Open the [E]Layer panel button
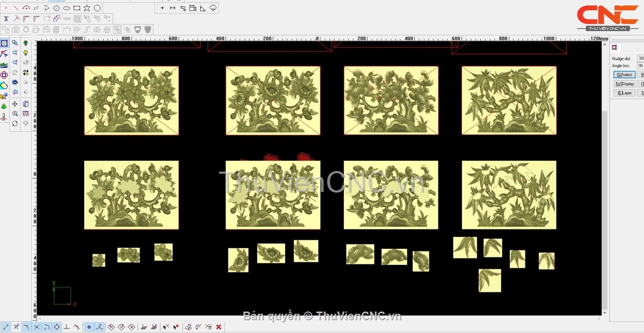The image size is (644, 333). 624,93
